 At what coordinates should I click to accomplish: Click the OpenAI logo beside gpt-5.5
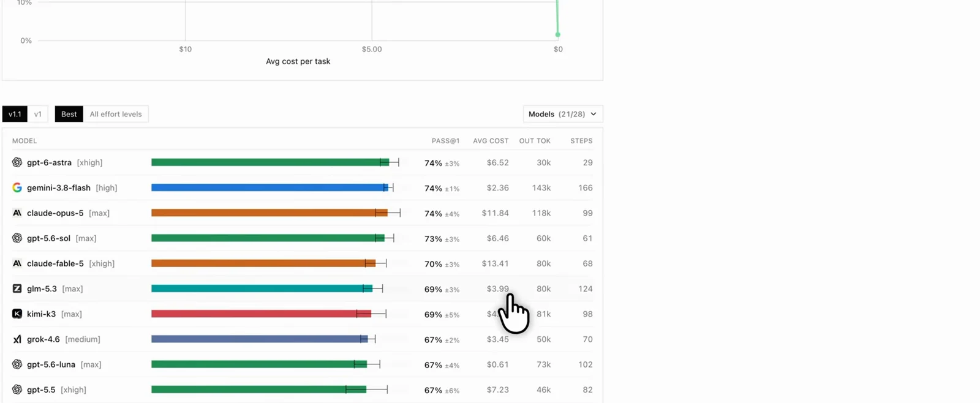[17, 390]
